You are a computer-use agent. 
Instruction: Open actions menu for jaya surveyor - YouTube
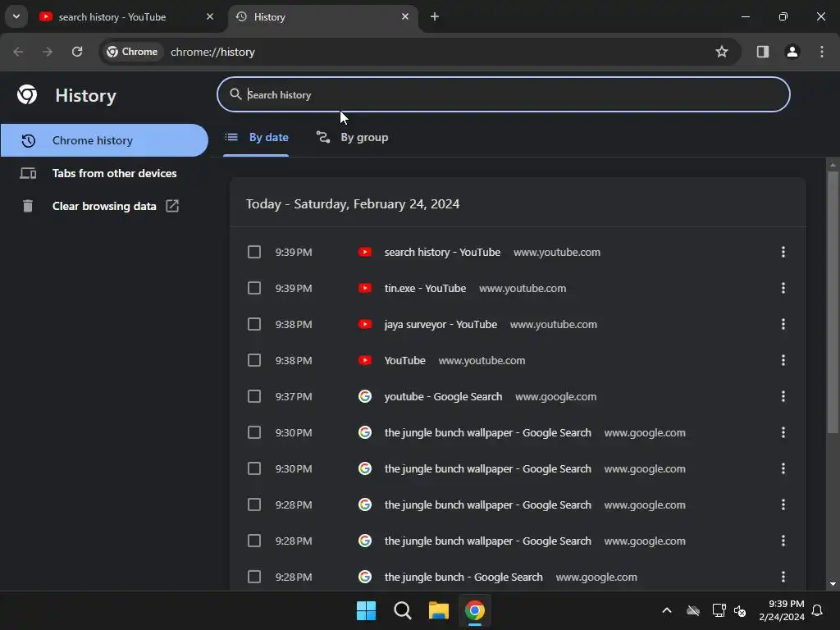(783, 324)
